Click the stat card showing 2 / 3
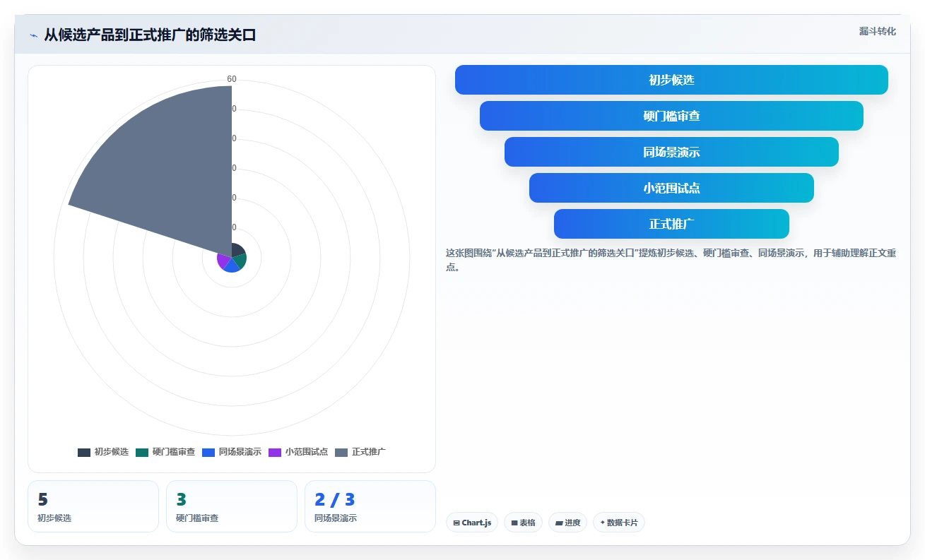Viewport: 925px width, 560px height. click(370, 506)
